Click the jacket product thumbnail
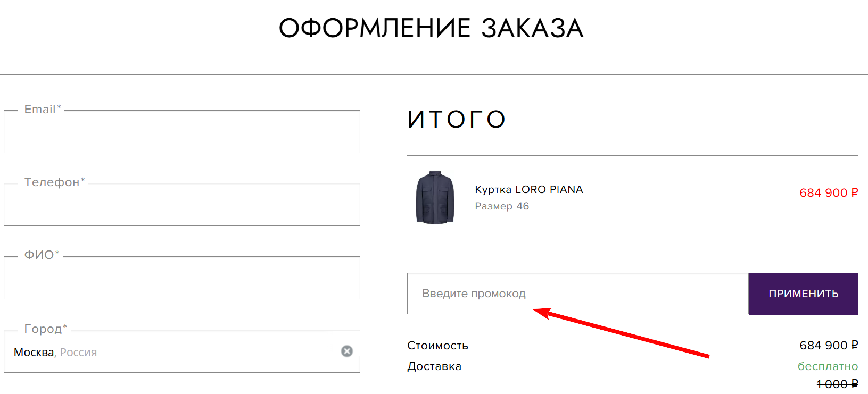 pos(435,197)
